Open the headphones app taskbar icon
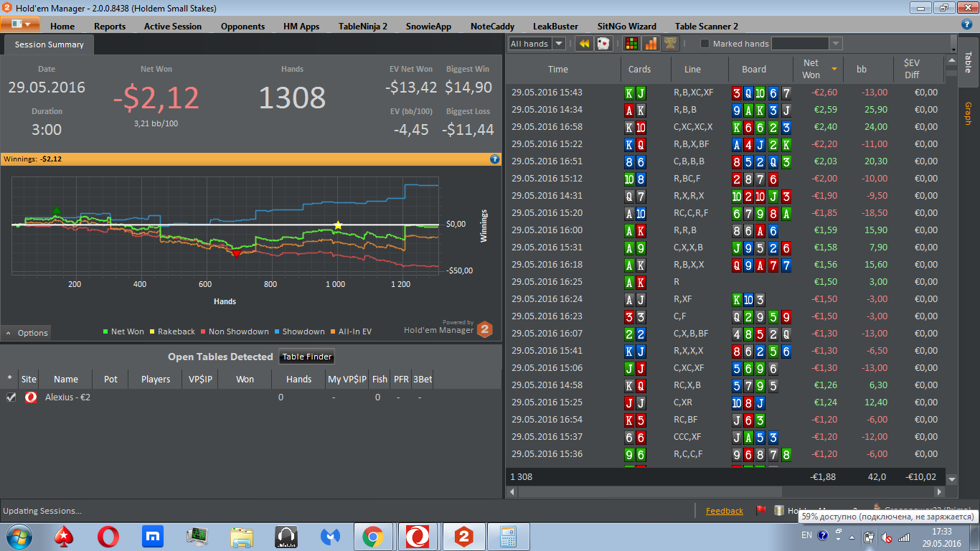Image resolution: width=980 pixels, height=551 pixels. tap(286, 536)
